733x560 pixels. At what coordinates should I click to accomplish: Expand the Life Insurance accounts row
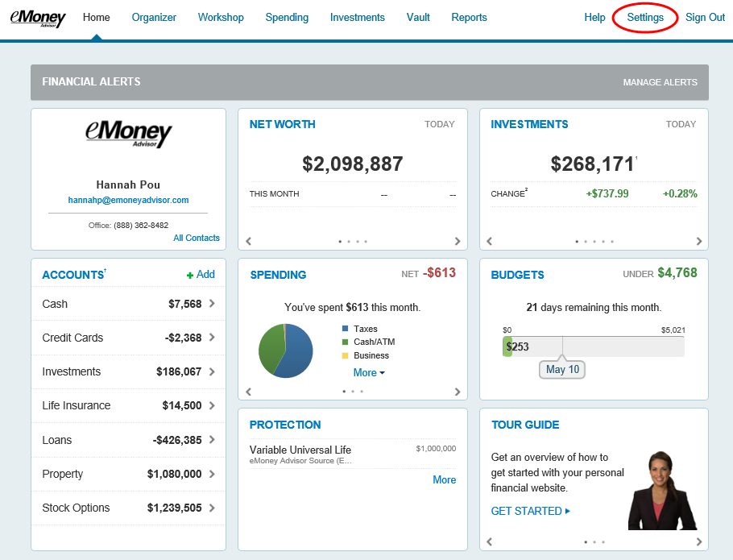pos(128,405)
